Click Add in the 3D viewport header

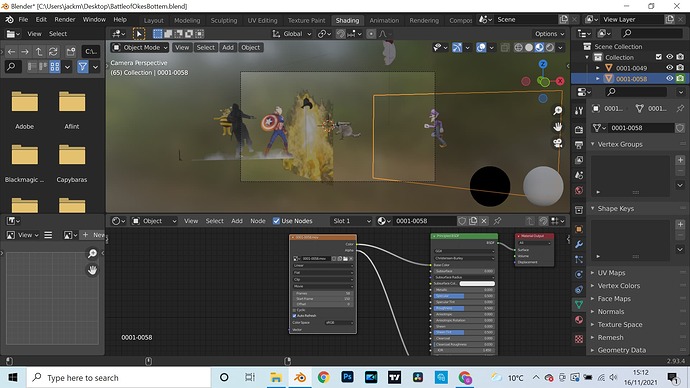coord(228,48)
